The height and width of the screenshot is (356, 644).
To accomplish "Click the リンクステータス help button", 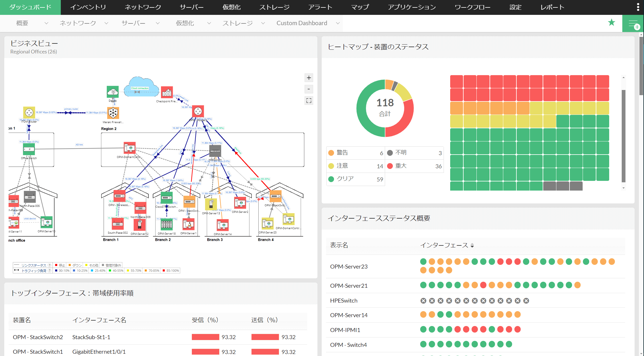I will point(49,265).
